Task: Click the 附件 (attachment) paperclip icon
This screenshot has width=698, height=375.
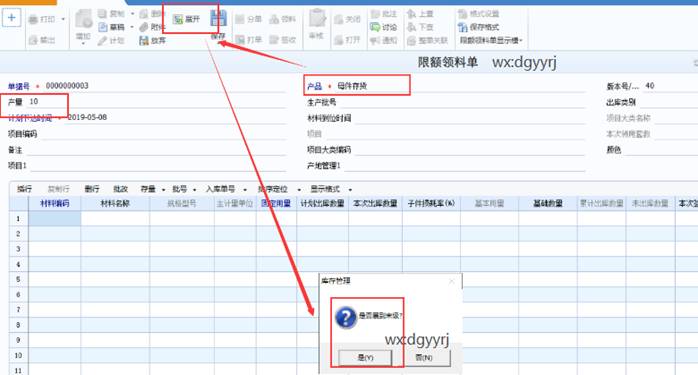Action: [x=143, y=27]
